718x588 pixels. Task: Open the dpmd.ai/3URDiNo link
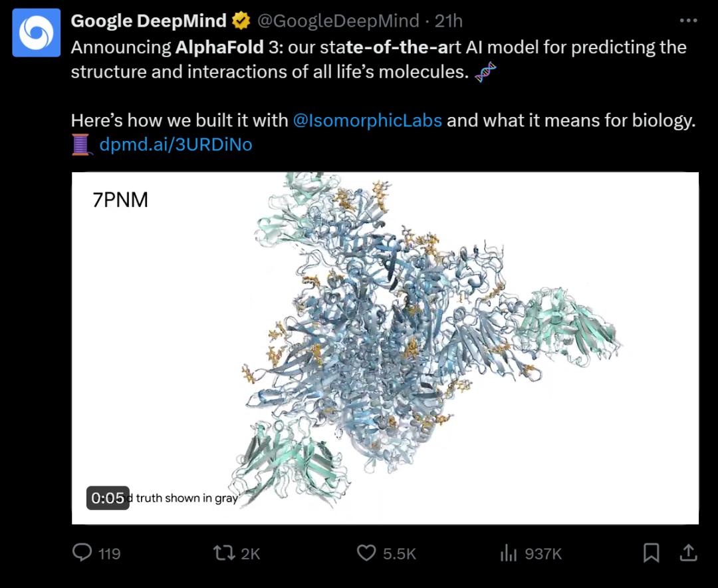(x=176, y=144)
